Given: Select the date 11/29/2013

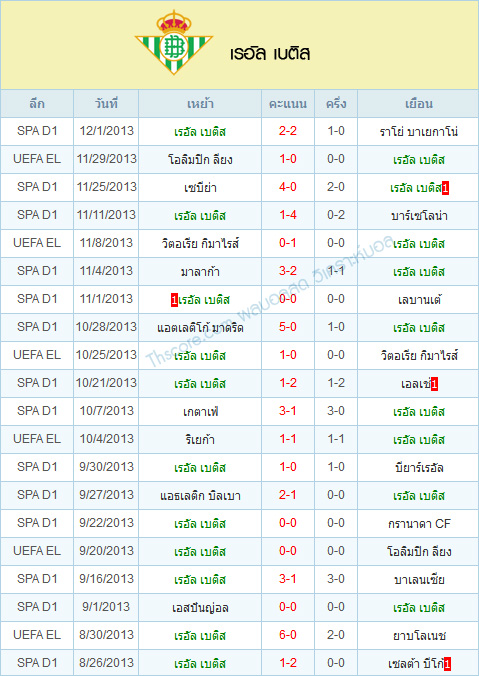Looking at the screenshot, I should [106, 159].
